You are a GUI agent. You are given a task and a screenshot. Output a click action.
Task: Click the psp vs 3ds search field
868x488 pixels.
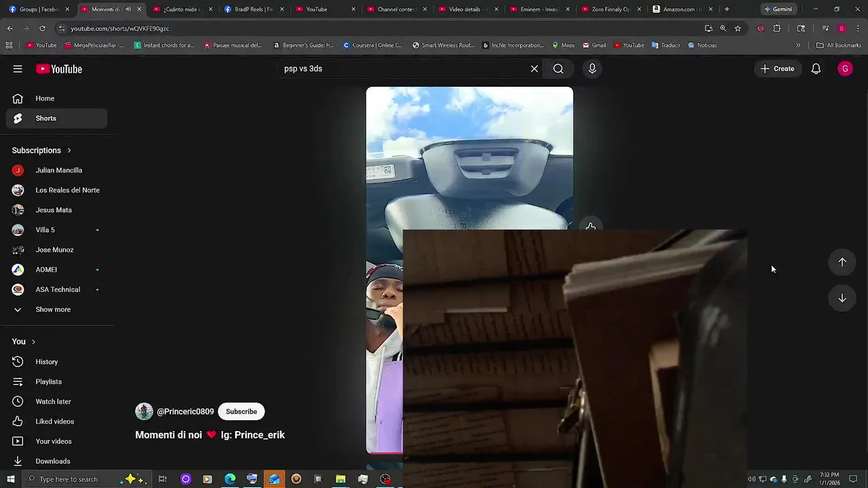coord(403,68)
